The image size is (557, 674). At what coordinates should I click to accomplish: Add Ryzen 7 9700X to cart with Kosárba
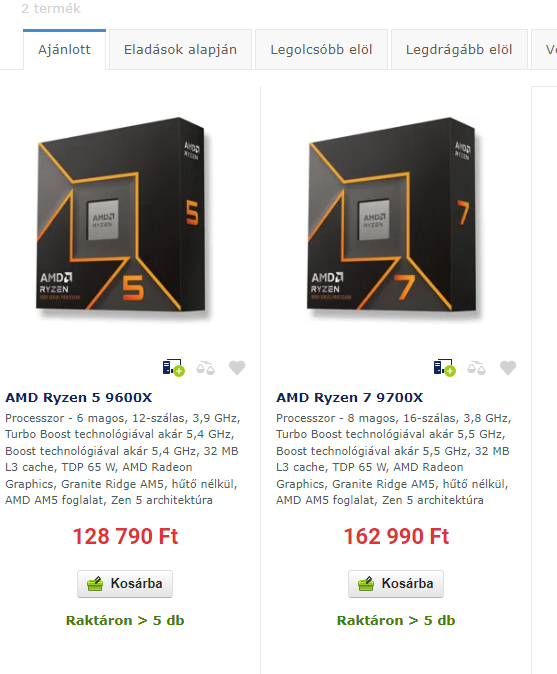point(396,584)
